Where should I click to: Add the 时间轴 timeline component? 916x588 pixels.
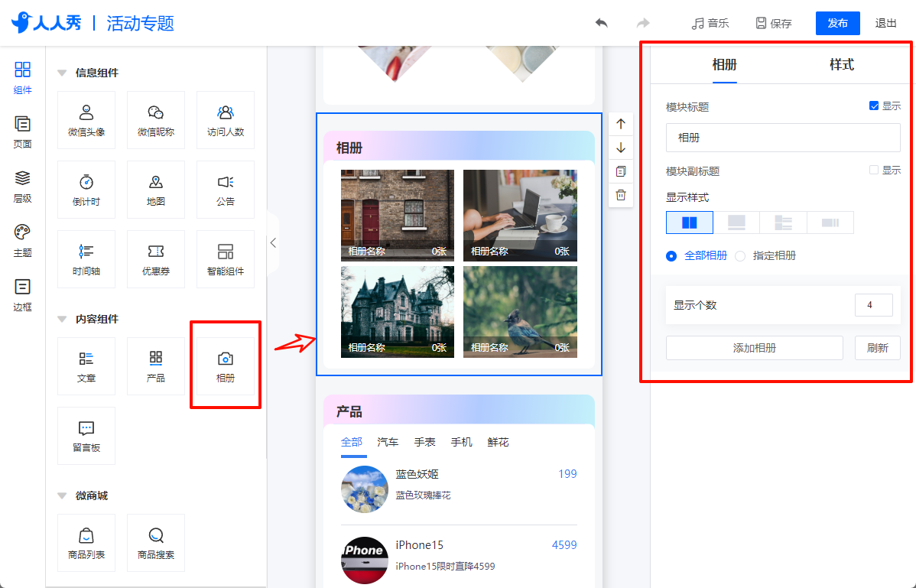(x=86, y=258)
